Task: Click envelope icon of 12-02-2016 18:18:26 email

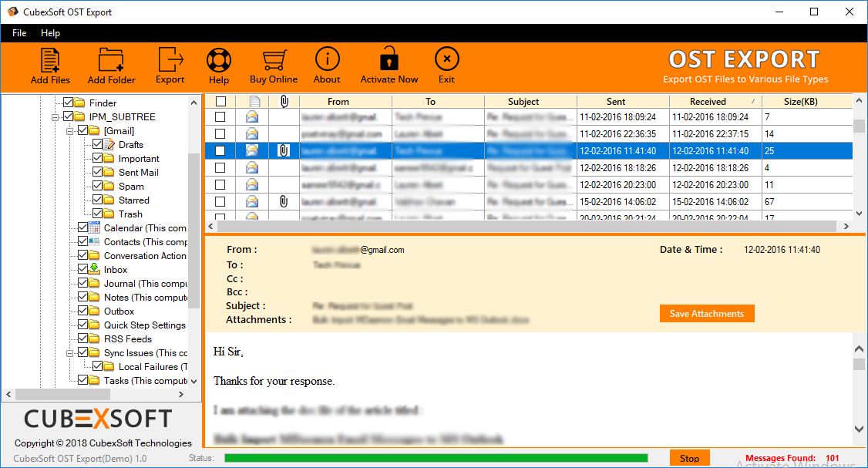Action: point(252,168)
